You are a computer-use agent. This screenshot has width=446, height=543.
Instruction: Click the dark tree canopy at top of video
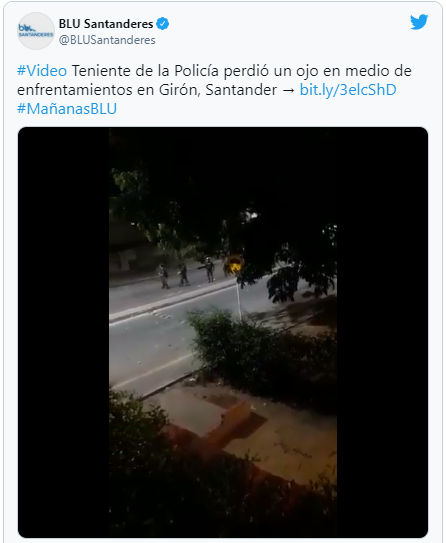[x=223, y=194]
